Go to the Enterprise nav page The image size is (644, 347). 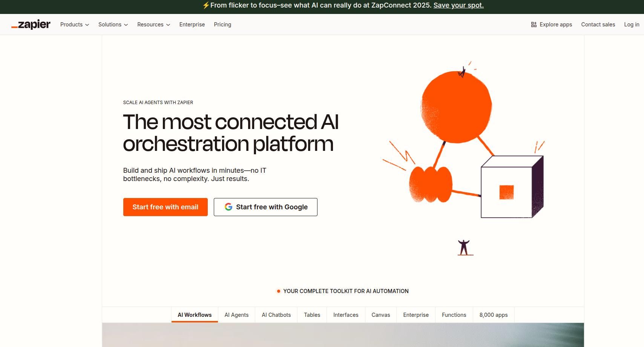pos(192,25)
